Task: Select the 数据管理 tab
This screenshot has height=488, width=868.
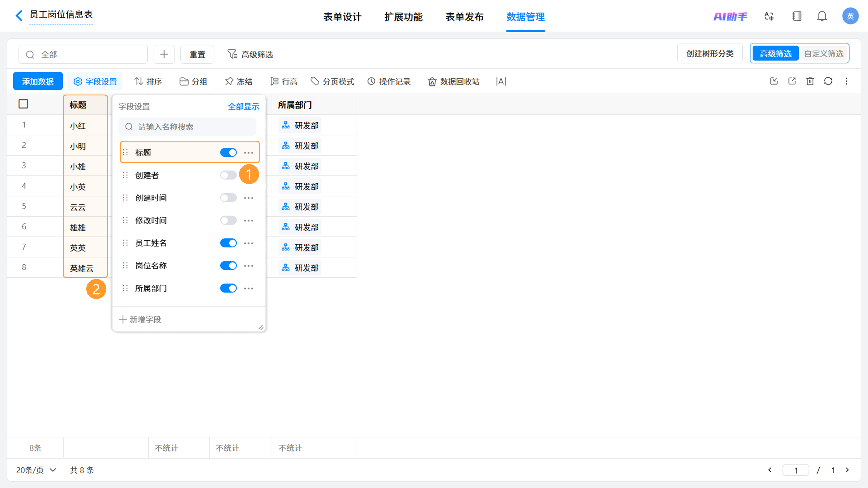Action: [525, 17]
